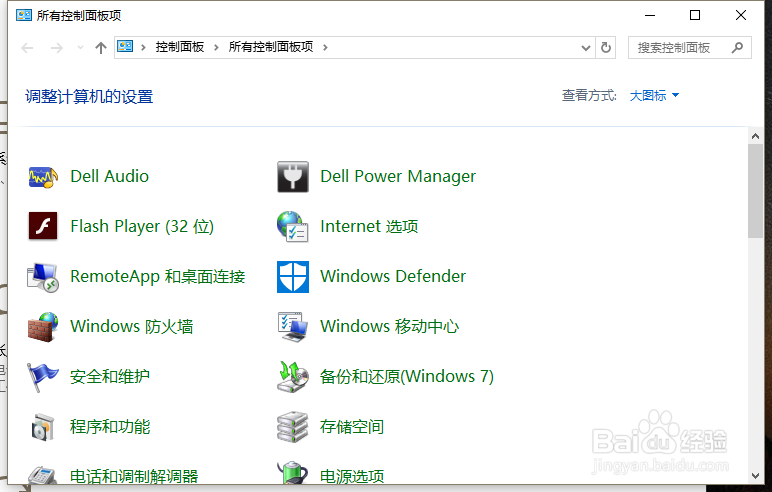
Task: Open Internet 选项 link
Action: pos(369,227)
